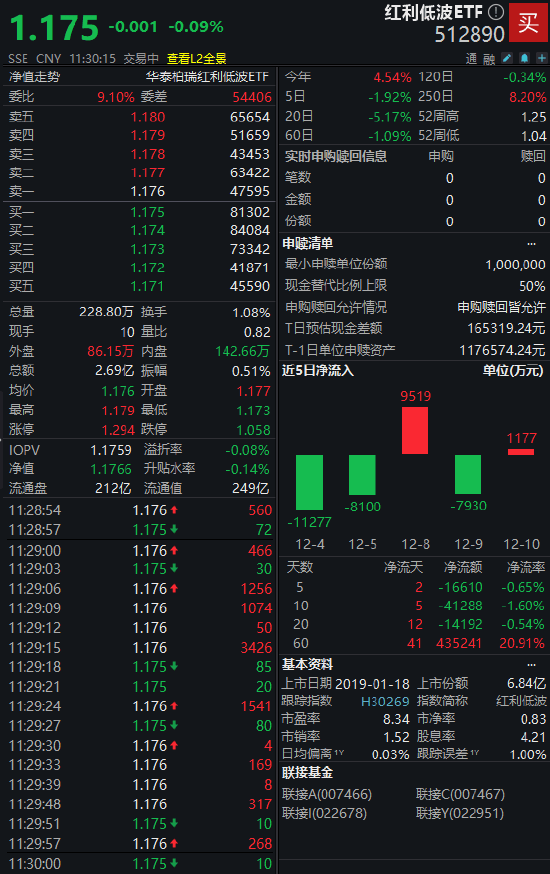Screen dimensions: 550x874
Task: Click the 申购 column header
Action: click(x=441, y=157)
